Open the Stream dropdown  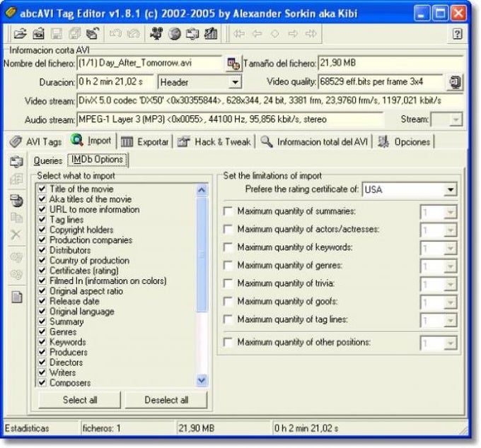[456, 119]
